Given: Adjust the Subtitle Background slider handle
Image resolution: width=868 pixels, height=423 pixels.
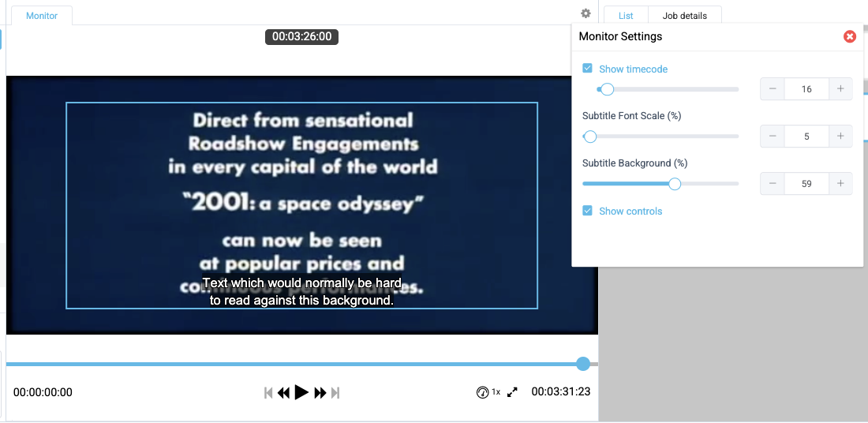Looking at the screenshot, I should pyautogui.click(x=675, y=184).
